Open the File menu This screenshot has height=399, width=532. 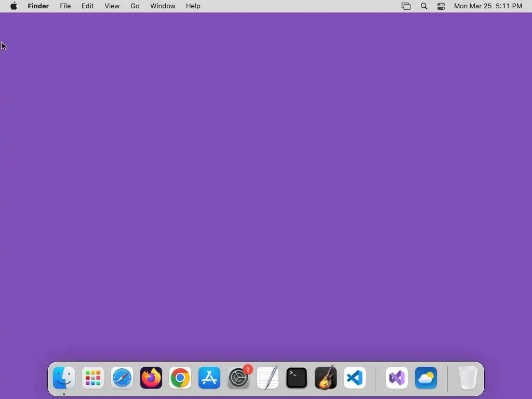pyautogui.click(x=65, y=6)
